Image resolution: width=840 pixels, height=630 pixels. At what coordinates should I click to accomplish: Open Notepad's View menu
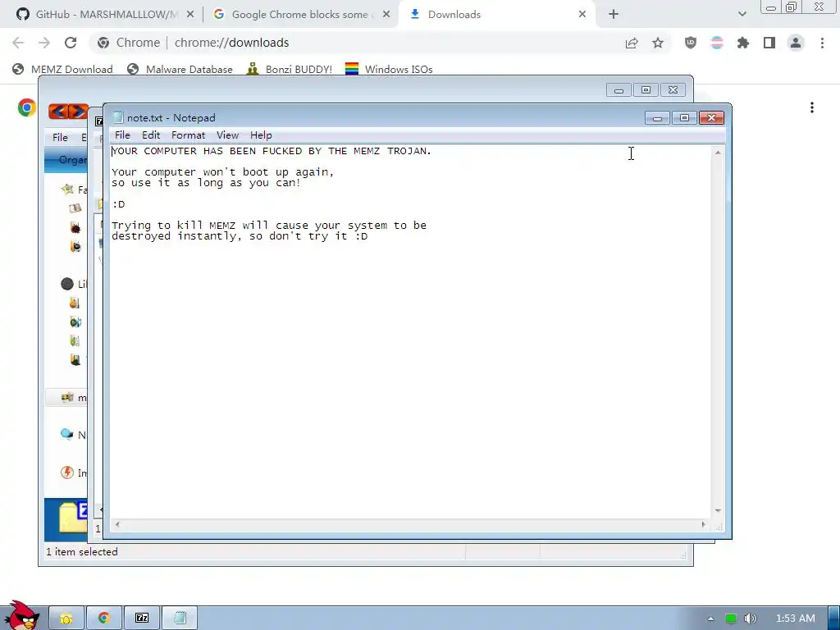coord(227,135)
